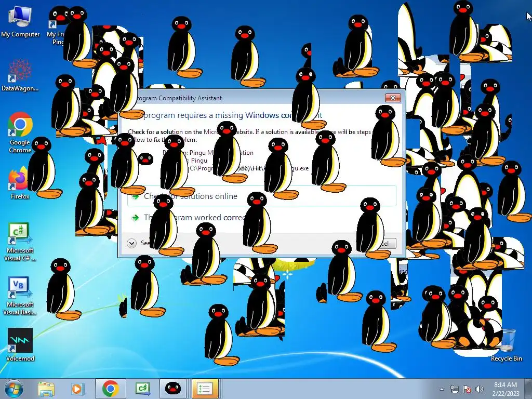Screen dimensions: 532x399
Task: Open Microsoft Visual C# desktop shortcut
Action: tap(20, 242)
